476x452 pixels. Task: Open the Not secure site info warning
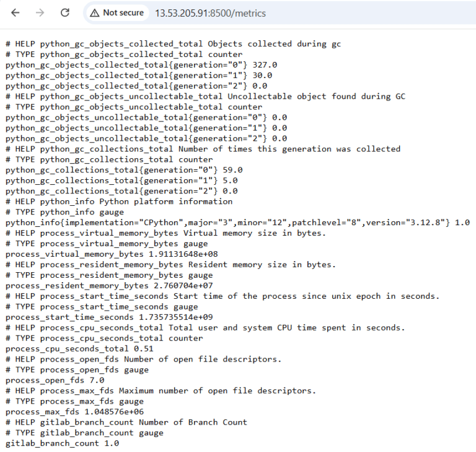click(x=118, y=13)
